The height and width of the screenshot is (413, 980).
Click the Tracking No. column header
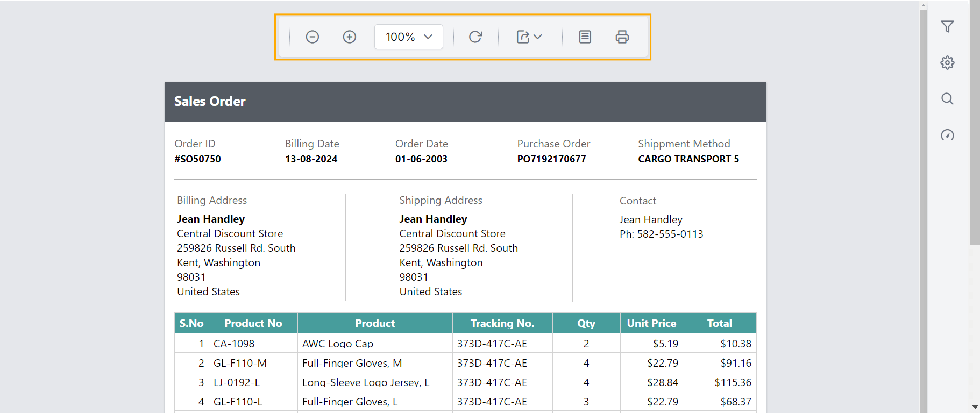tap(502, 323)
